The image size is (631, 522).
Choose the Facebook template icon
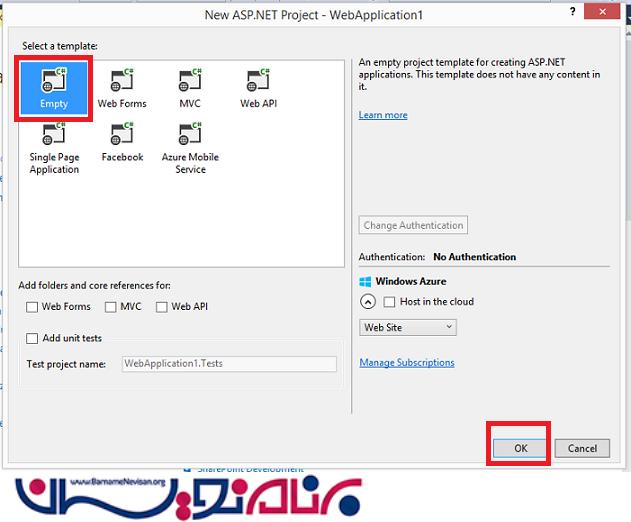(122, 134)
